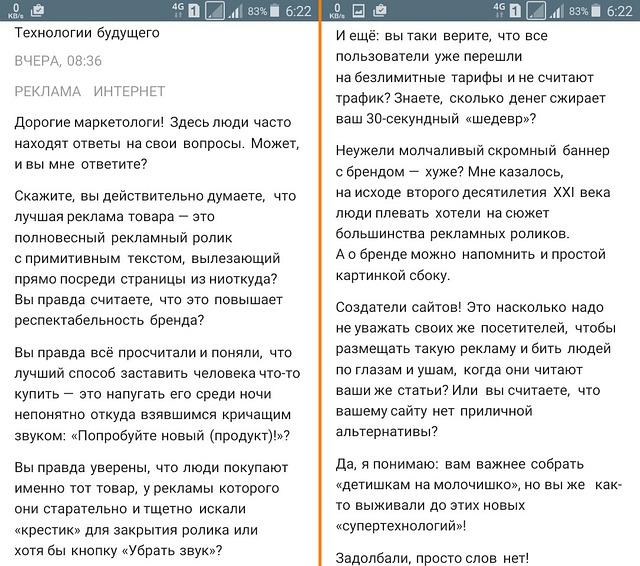Screen dimensions: 640x566
Task: Tap the battery icon in left screenshot
Action: click(x=275, y=11)
